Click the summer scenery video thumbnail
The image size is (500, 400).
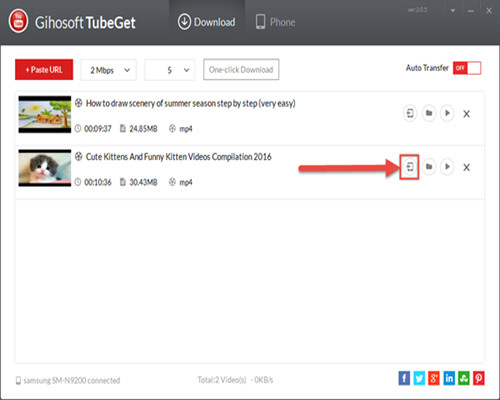45,114
